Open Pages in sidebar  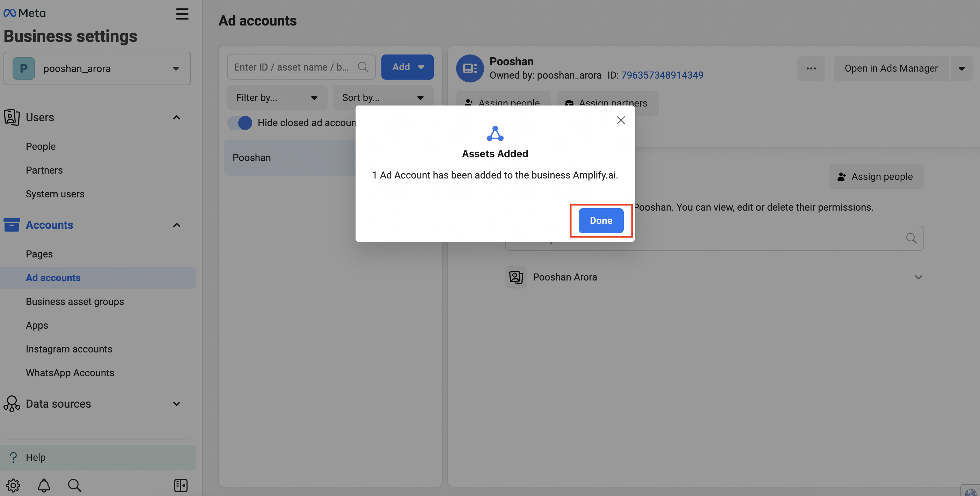tap(39, 254)
